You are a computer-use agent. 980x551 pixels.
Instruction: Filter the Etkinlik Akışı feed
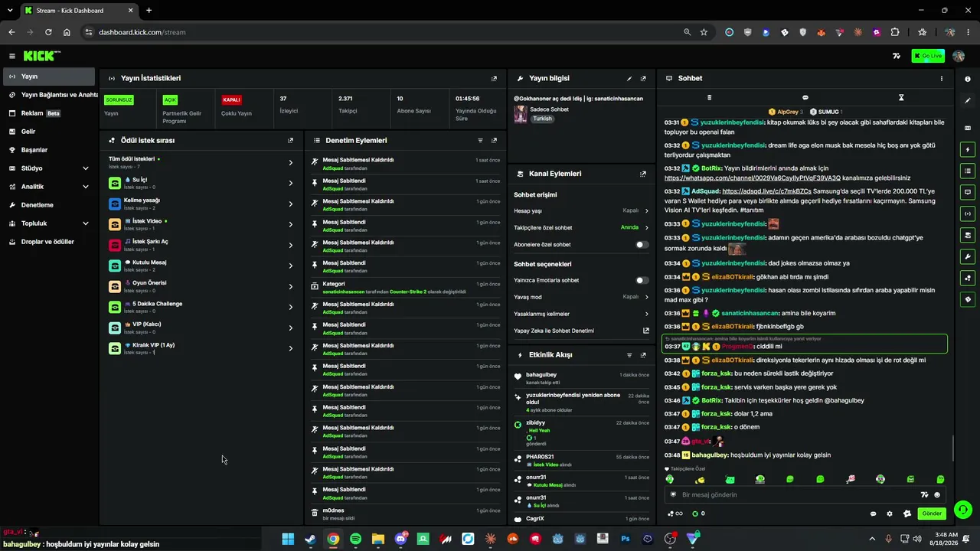tap(629, 355)
